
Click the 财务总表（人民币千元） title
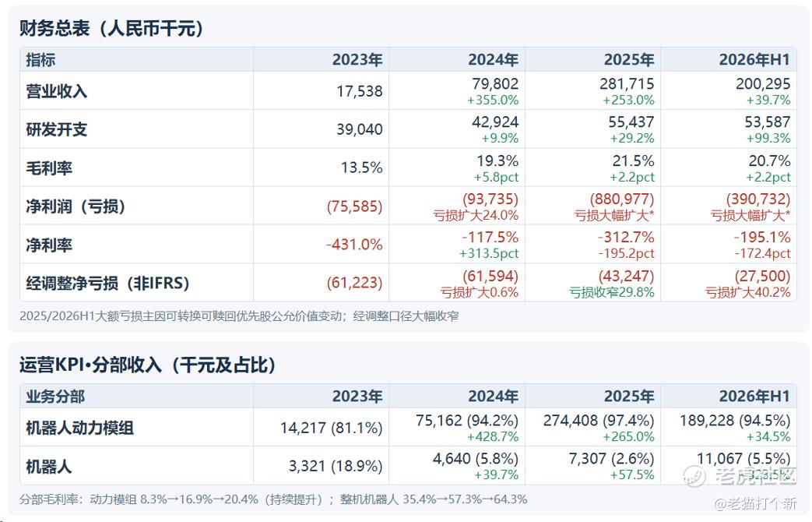click(x=111, y=28)
